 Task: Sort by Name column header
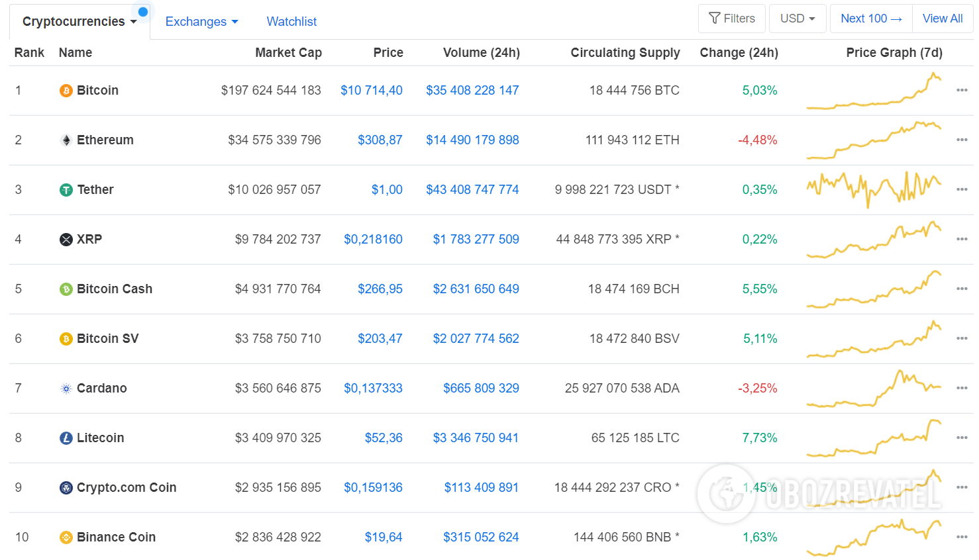(76, 52)
